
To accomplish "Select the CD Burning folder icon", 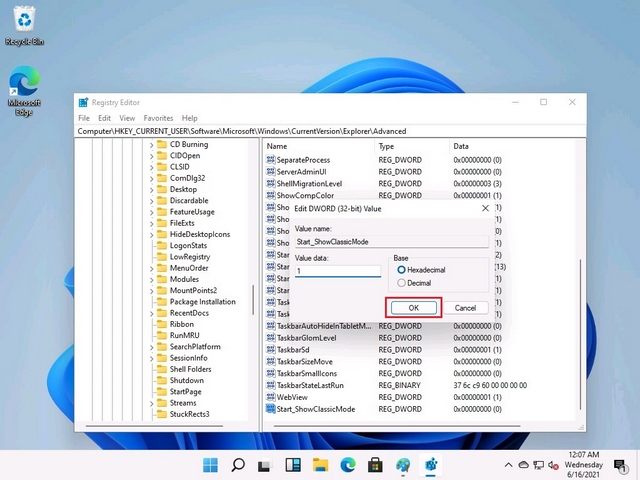I will [x=162, y=145].
